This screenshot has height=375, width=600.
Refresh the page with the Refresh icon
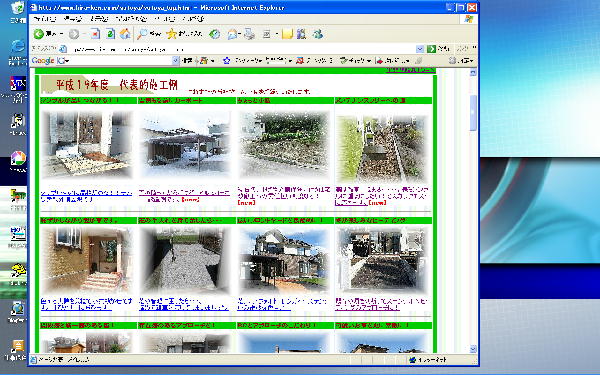[x=110, y=34]
